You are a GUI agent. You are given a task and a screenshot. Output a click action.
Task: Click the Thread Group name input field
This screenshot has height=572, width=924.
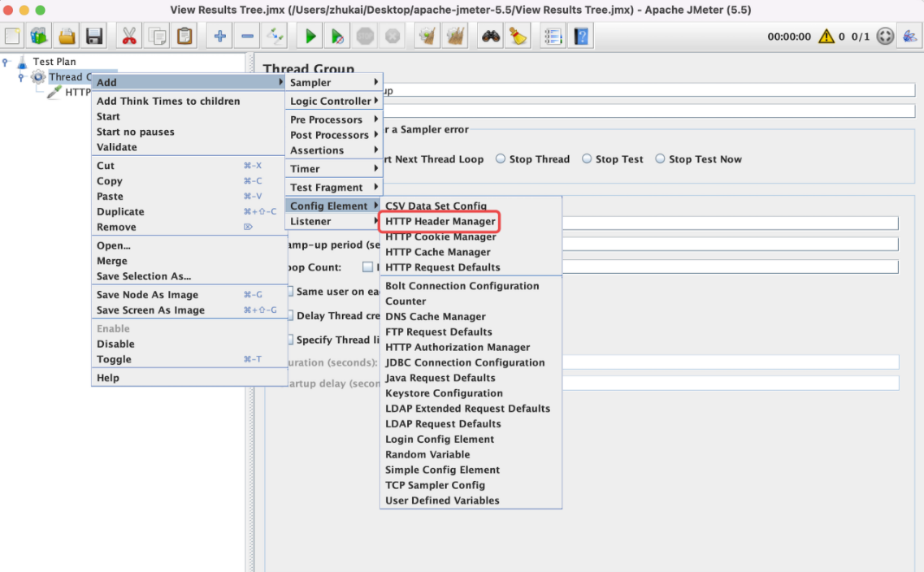(649, 90)
